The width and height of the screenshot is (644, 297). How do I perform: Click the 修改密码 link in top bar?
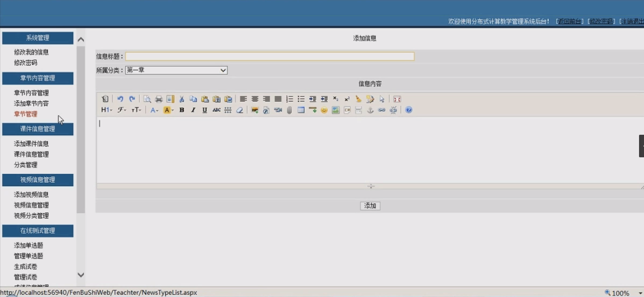pyautogui.click(x=602, y=22)
